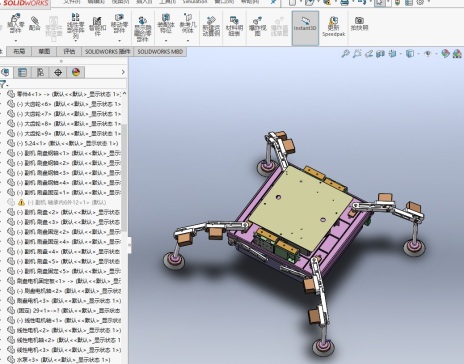Open the Edit Appearance color ball

coord(446,53)
